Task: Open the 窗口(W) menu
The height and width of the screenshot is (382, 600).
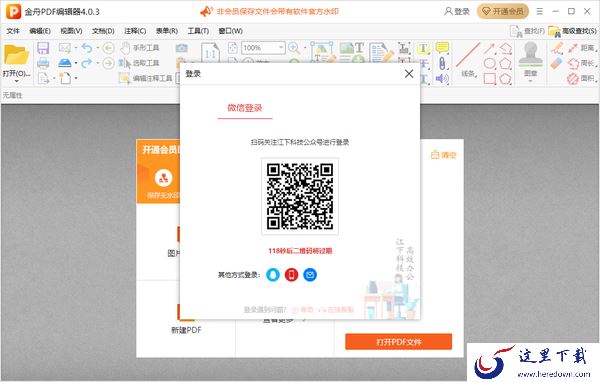Action: 230,31
